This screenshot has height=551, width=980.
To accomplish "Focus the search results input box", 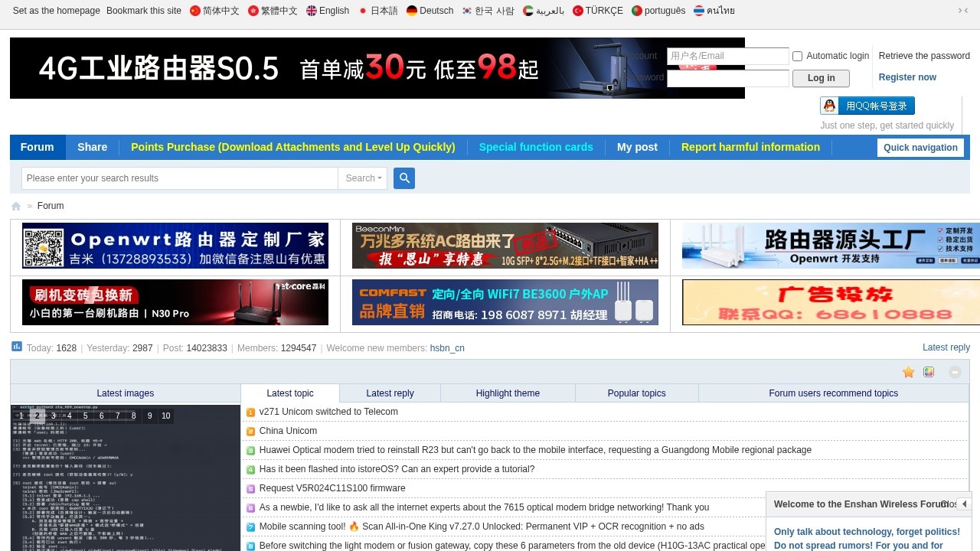I will tap(180, 178).
